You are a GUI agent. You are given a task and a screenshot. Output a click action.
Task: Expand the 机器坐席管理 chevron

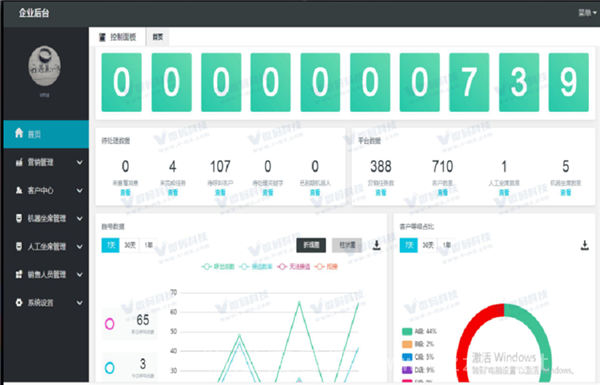pos(80,219)
